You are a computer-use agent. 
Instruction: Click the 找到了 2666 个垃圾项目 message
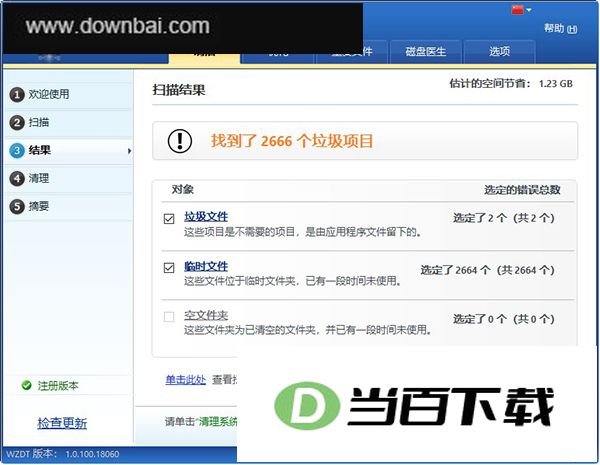pyautogui.click(x=292, y=141)
